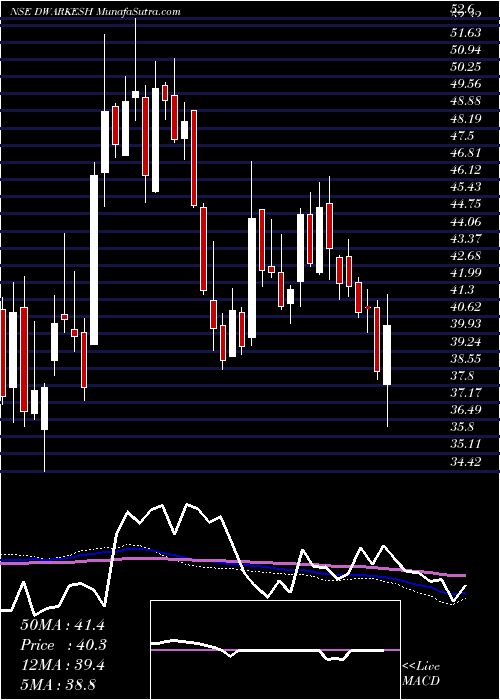Click the 5MA : 38.8 readout
The height and width of the screenshot is (700, 500).
pyautogui.click(x=58, y=684)
